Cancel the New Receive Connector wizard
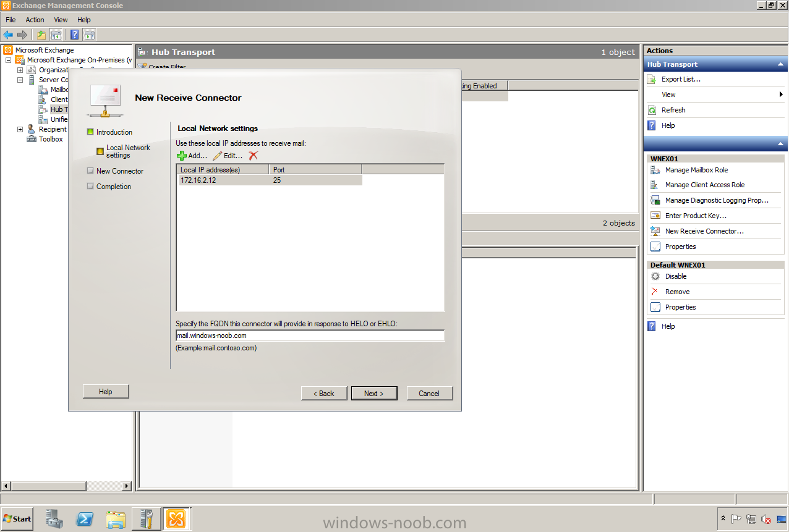The height and width of the screenshot is (532, 789). tap(429, 393)
